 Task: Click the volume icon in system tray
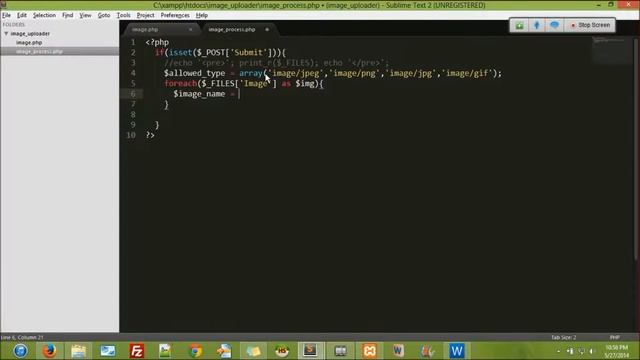(592, 351)
